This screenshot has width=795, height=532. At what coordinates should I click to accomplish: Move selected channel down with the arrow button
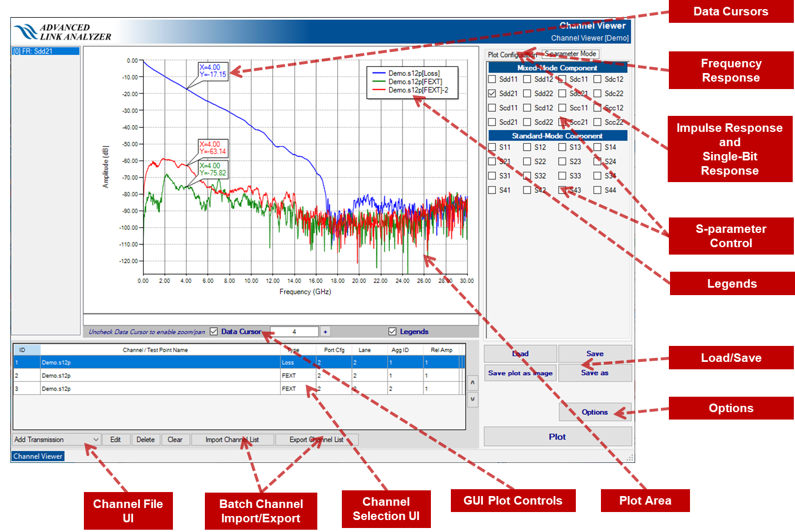(473, 399)
